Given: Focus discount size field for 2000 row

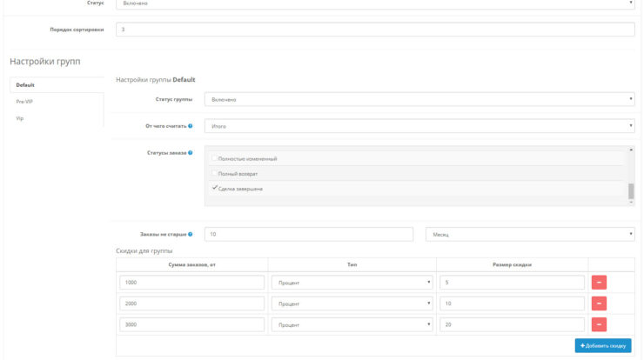Looking at the screenshot, I should coord(513,303).
